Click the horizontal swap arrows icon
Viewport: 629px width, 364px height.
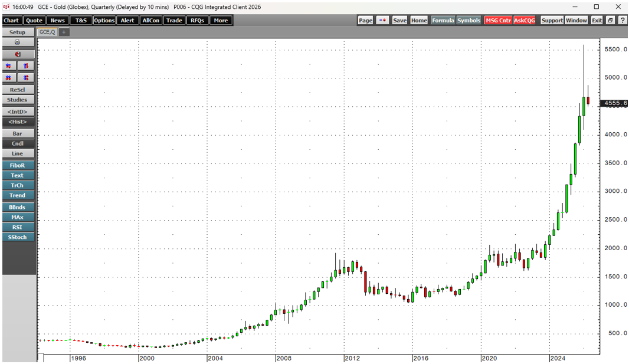pyautogui.click(x=9, y=66)
